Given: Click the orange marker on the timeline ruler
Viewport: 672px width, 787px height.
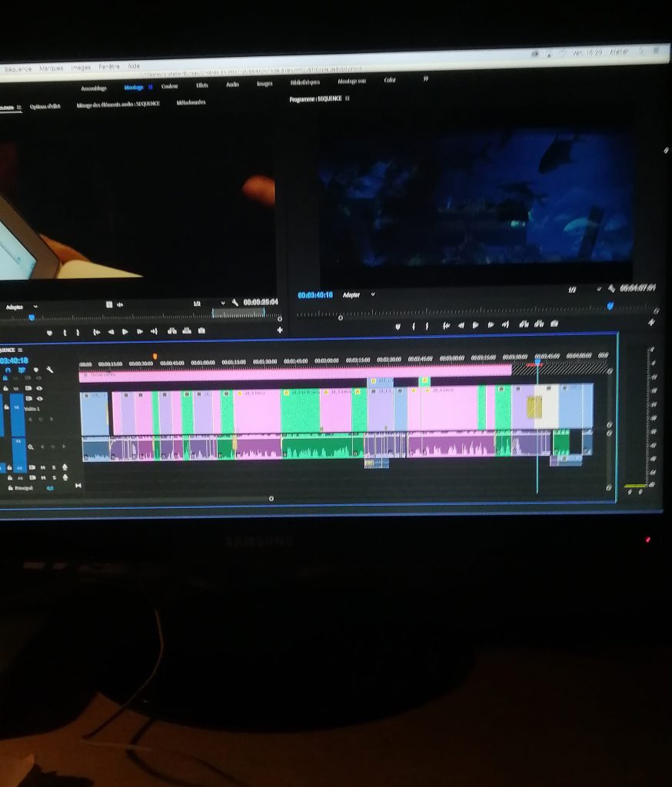Looking at the screenshot, I should [x=155, y=356].
